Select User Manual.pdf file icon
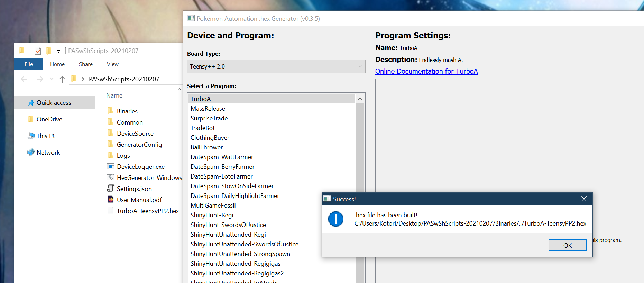644x283 pixels. point(111,199)
